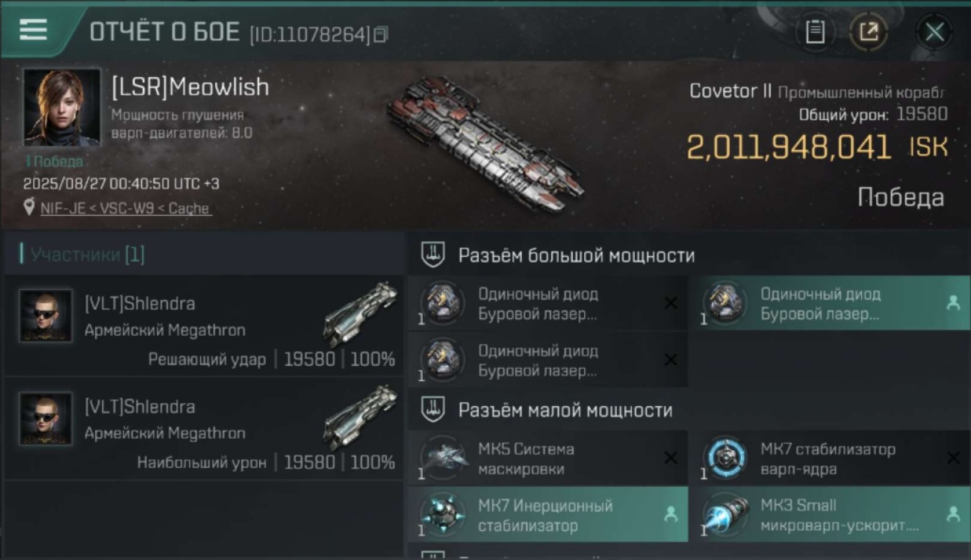
Task: Open the clipboard notes icon in header
Action: [x=815, y=32]
